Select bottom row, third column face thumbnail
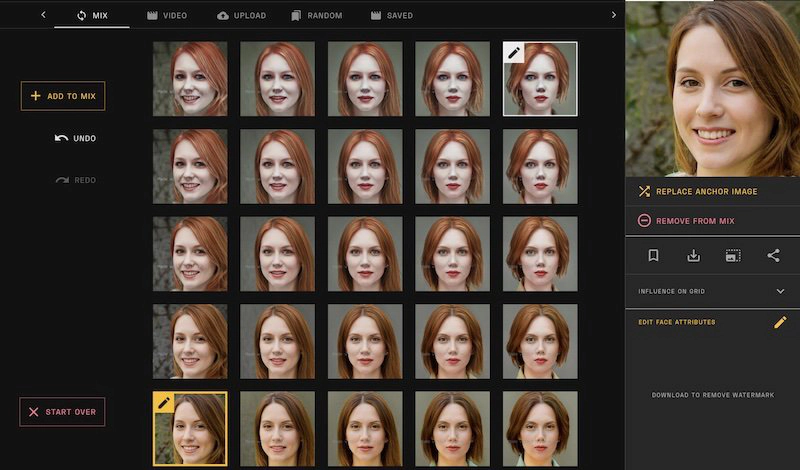 (365, 429)
